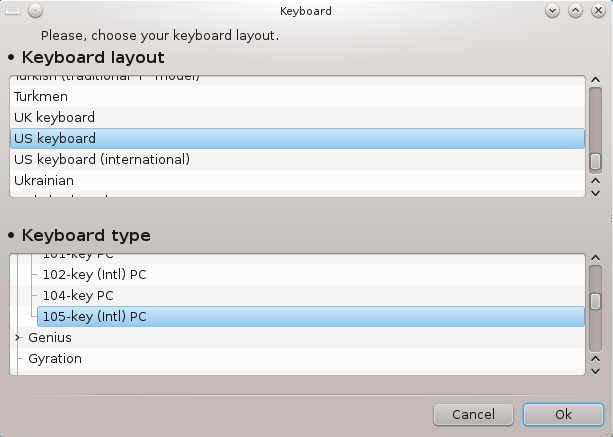Image resolution: width=613 pixels, height=437 pixels.
Task: Click the layout list lower up-arrow stepper
Action: click(595, 181)
